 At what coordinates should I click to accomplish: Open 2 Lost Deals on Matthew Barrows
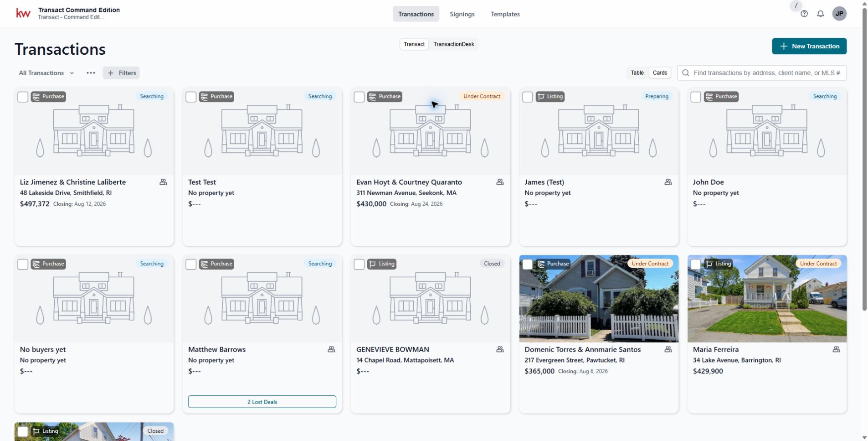pos(262,402)
